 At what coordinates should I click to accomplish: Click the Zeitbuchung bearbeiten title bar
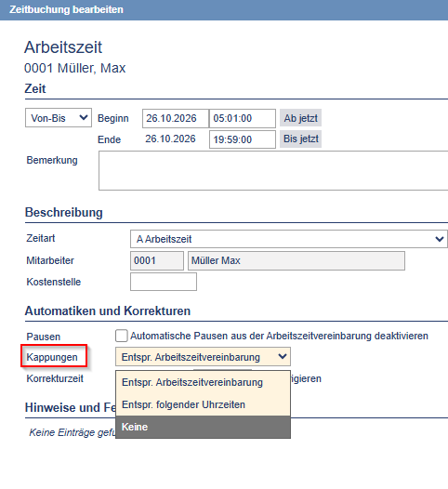pos(224,10)
